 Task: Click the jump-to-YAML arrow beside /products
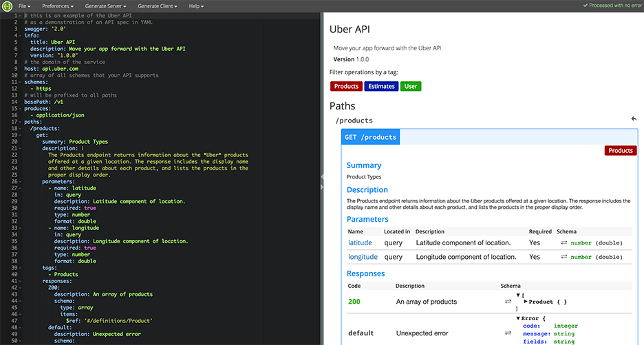pos(634,119)
